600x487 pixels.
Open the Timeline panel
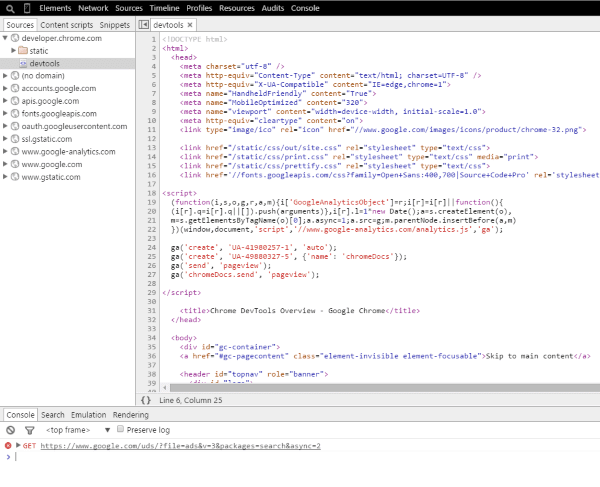[x=165, y=8]
